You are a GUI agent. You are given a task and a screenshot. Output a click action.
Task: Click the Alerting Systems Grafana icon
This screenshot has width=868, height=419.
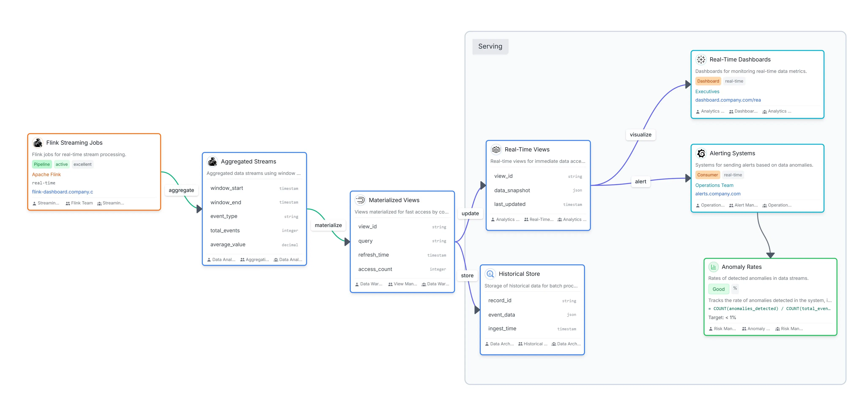pos(701,153)
